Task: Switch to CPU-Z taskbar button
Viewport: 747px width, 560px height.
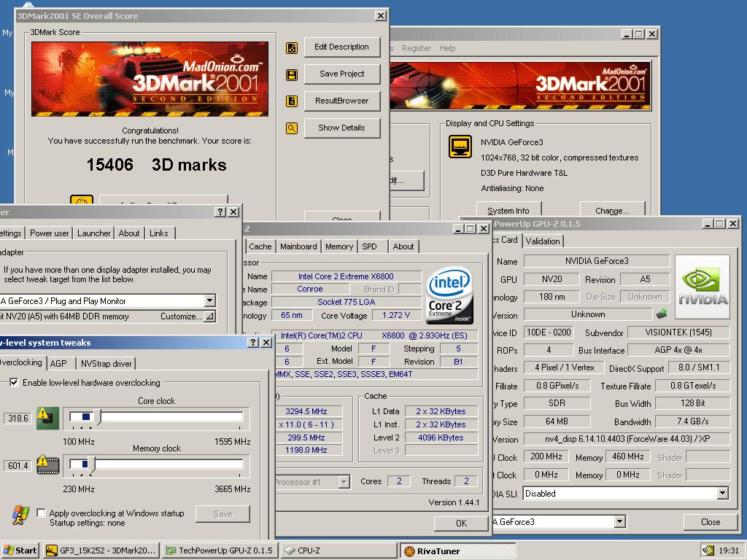Action: tap(338, 551)
